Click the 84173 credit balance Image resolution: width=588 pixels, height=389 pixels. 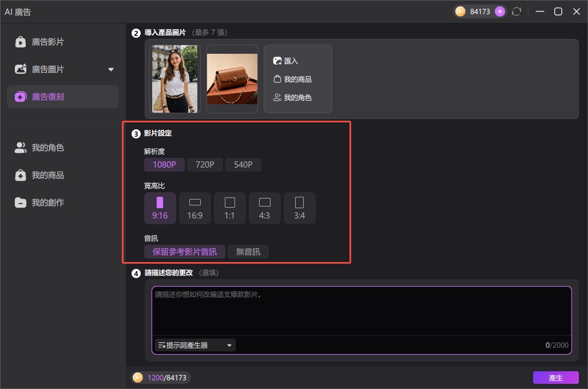pos(480,11)
